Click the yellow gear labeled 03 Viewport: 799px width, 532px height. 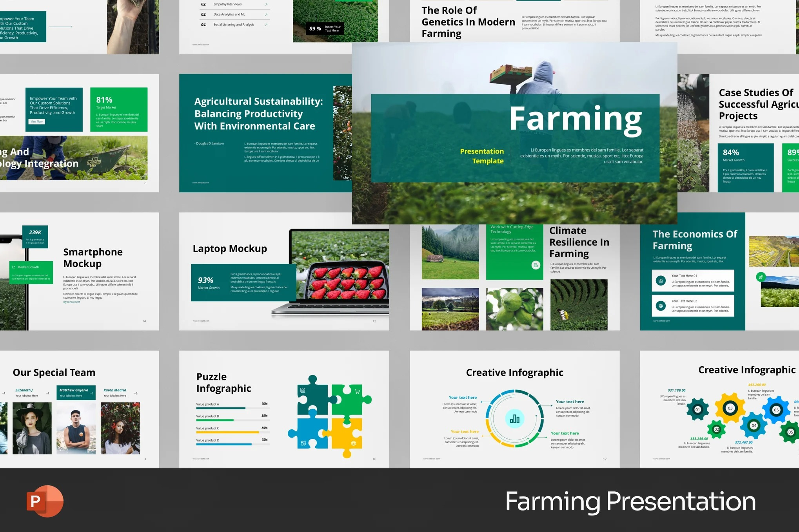click(730, 408)
